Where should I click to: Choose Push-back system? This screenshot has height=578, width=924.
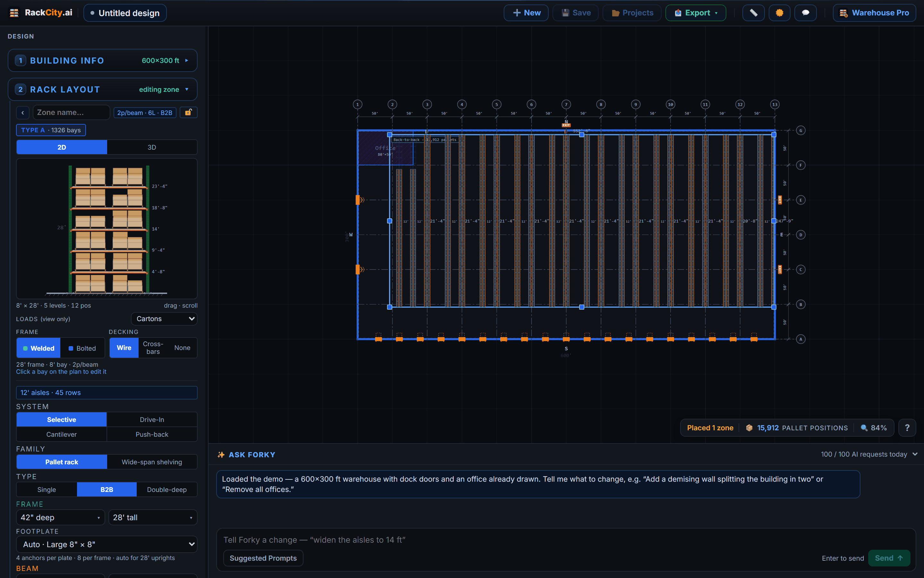(x=152, y=434)
